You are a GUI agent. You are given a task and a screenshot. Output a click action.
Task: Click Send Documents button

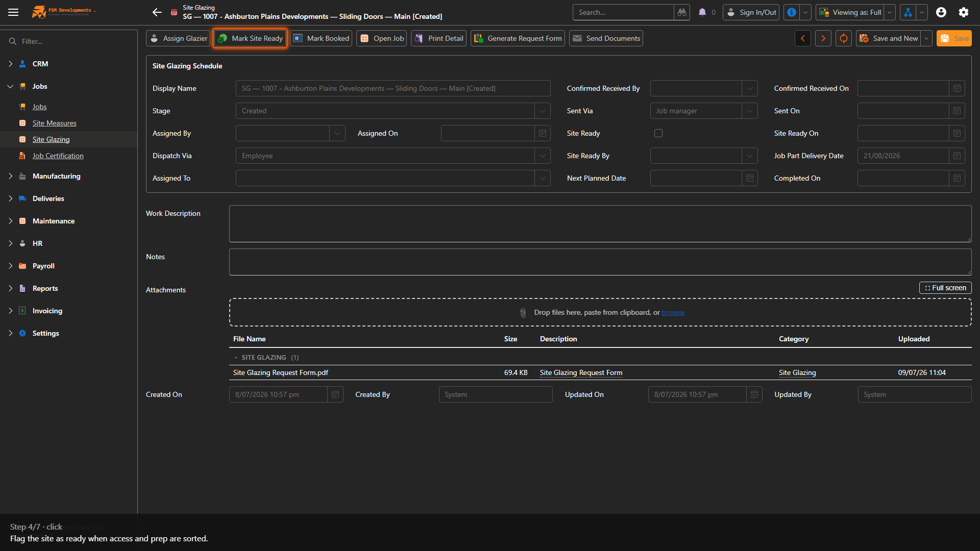tap(606, 38)
